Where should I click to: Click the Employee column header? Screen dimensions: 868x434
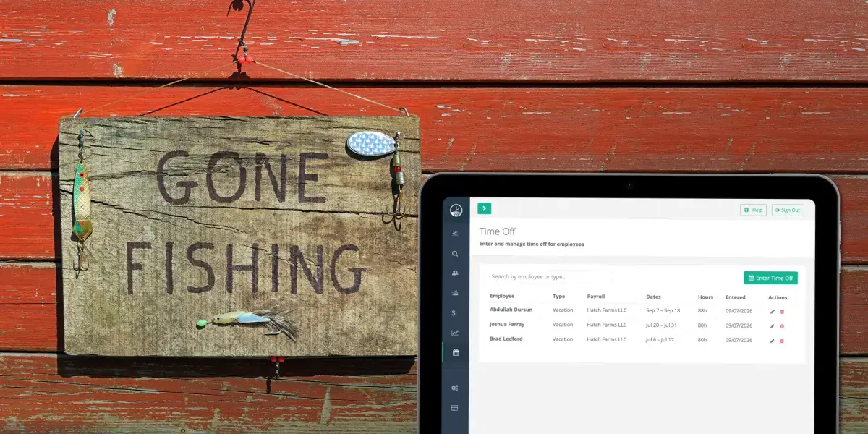coord(502,297)
